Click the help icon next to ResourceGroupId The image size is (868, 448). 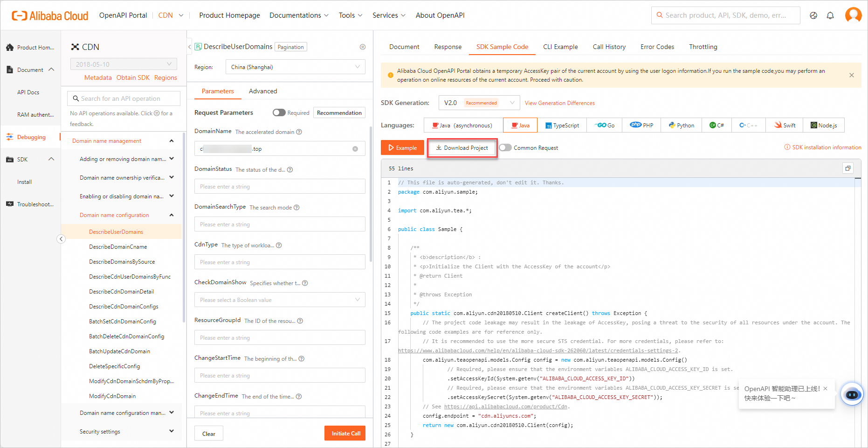(x=300, y=321)
